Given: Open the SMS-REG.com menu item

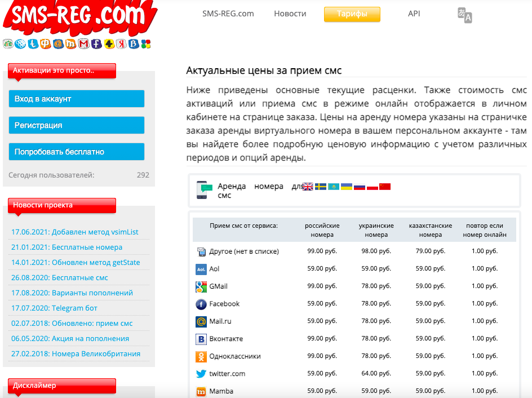Looking at the screenshot, I should 228,14.
